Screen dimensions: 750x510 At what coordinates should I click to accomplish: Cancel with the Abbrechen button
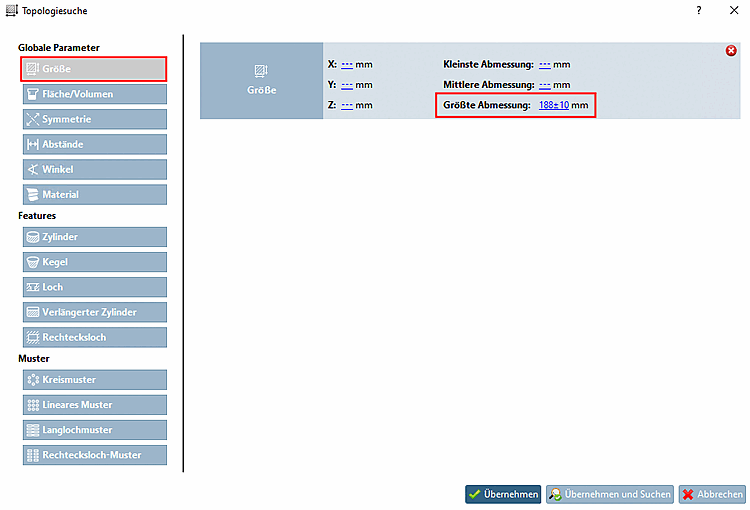[712, 494]
